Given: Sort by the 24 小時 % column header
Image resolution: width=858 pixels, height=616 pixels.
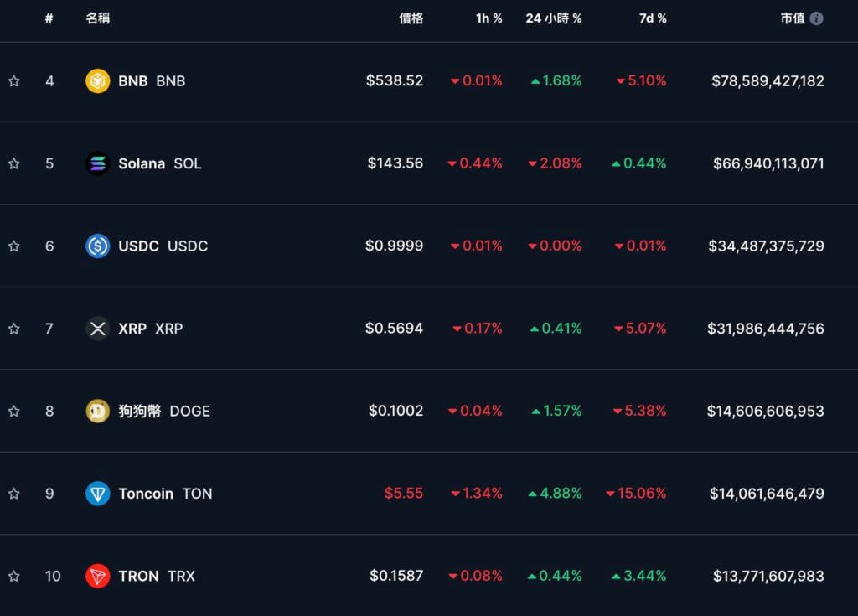Looking at the screenshot, I should click(553, 18).
